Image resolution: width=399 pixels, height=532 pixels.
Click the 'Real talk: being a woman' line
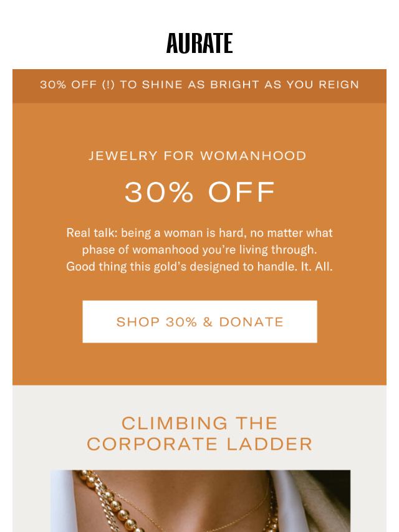pyautogui.click(x=199, y=233)
